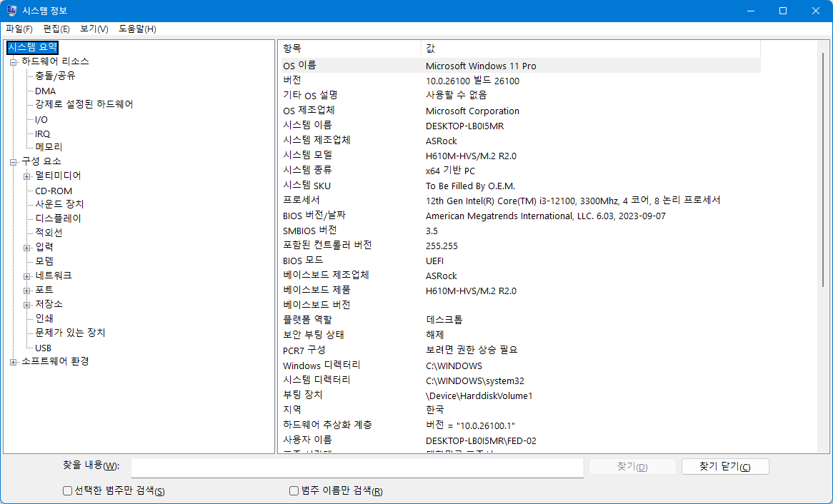Open the 편집(E) menu
Screen dimensions: 833x504
(x=56, y=29)
